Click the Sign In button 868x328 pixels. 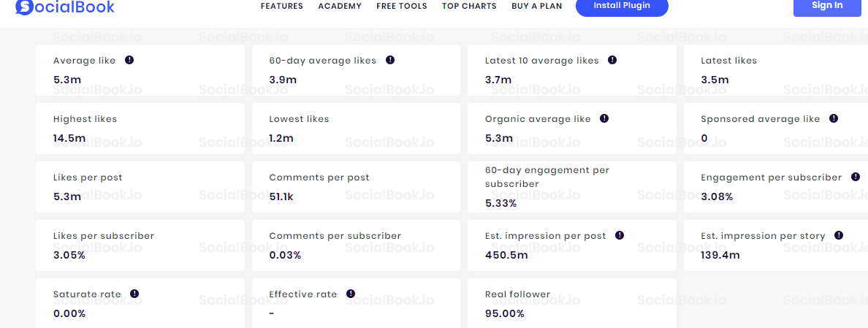[x=827, y=6]
